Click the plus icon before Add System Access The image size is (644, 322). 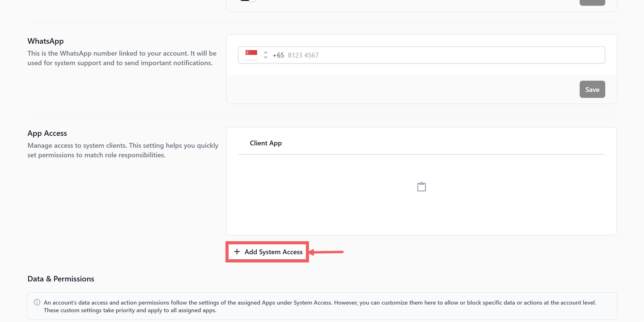[x=237, y=252]
